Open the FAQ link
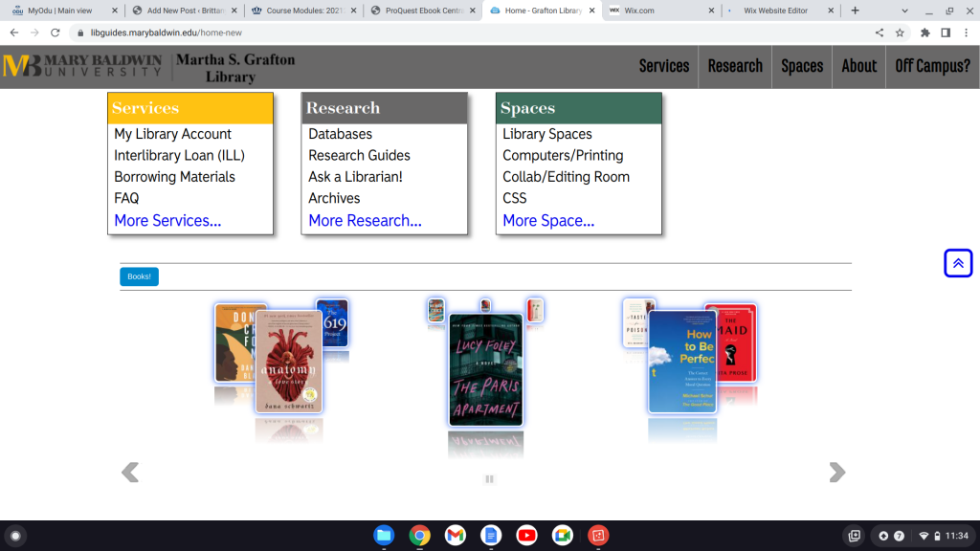The image size is (980, 551). 126,198
